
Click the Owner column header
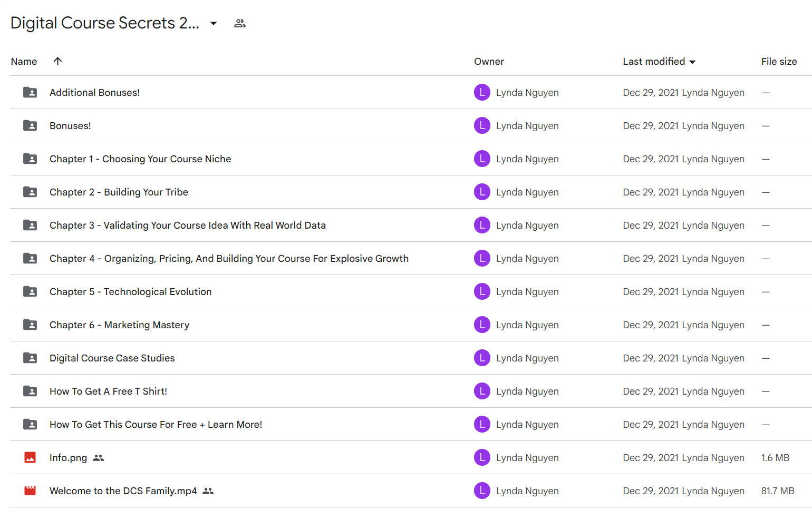coord(489,62)
